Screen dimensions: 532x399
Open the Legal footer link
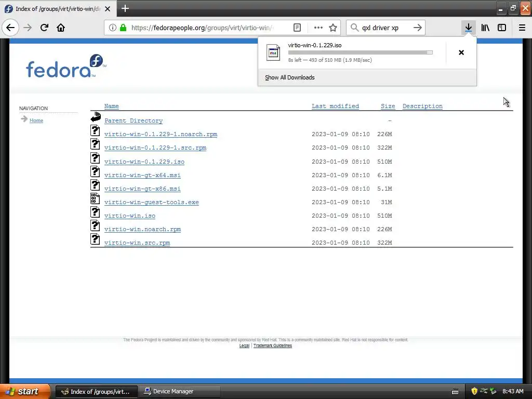click(244, 345)
